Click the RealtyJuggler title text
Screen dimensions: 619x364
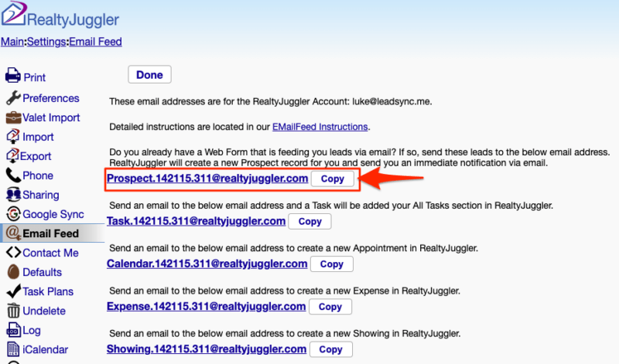point(73,19)
